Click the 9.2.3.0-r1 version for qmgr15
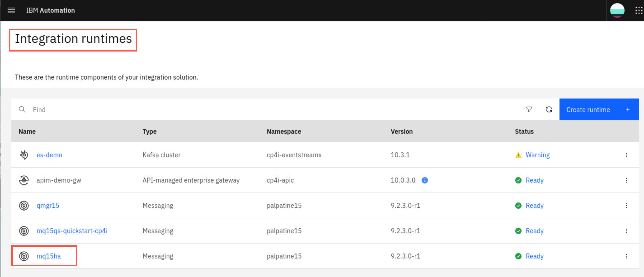The height and width of the screenshot is (277, 644). tap(406, 206)
